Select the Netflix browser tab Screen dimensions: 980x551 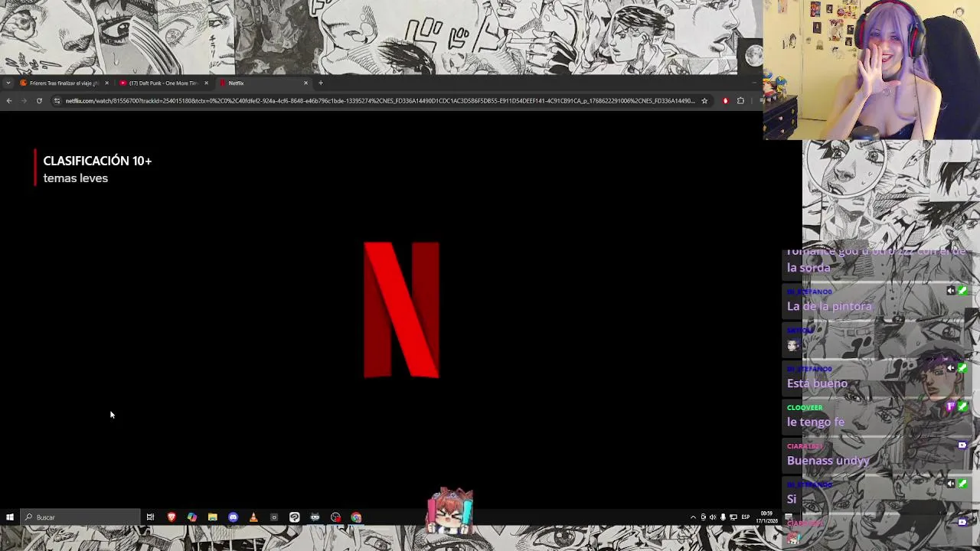click(x=263, y=83)
